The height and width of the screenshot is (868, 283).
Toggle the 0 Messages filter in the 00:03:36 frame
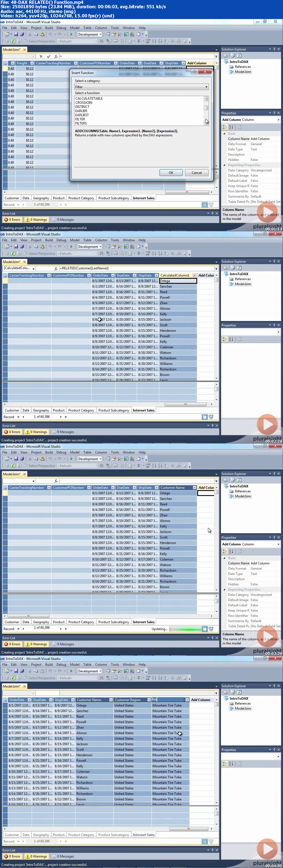coord(63,644)
